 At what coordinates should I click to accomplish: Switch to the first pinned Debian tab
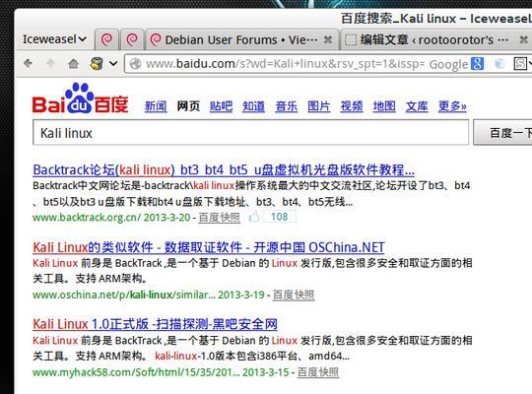(x=106, y=40)
